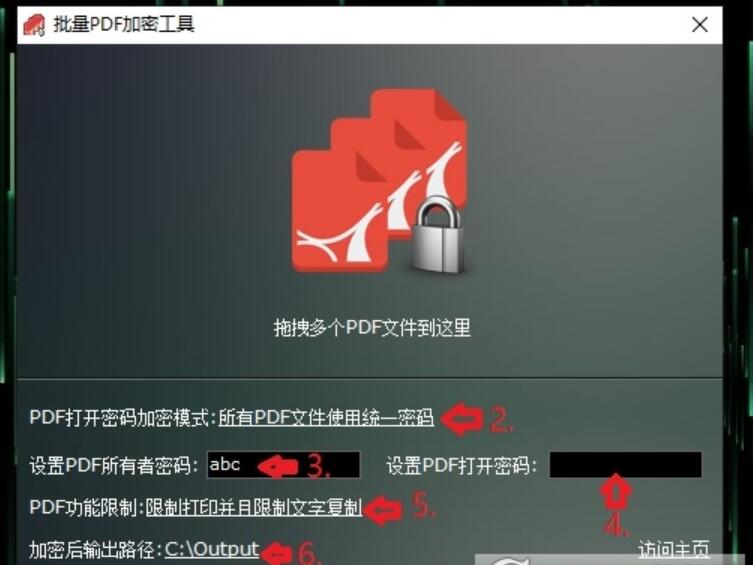Viewport: 753px width, 565px height.
Task: Click the 拖拽多个PDF文件到这里 drop zone text
Action: pos(372,328)
